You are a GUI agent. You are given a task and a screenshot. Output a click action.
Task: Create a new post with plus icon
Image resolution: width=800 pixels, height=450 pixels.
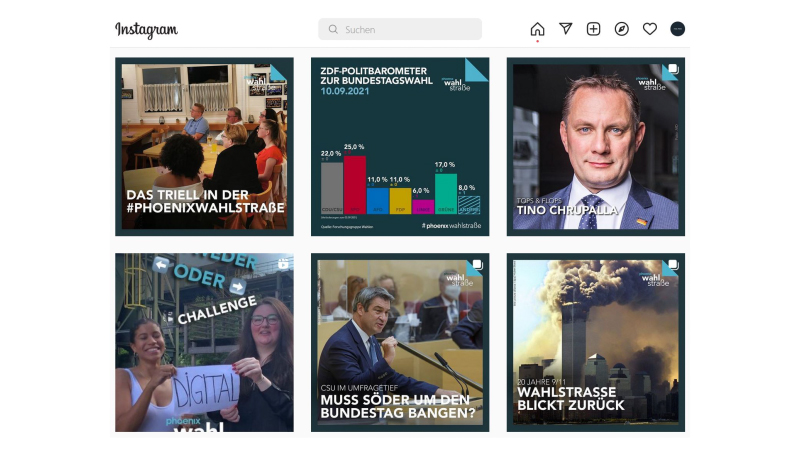coord(593,29)
